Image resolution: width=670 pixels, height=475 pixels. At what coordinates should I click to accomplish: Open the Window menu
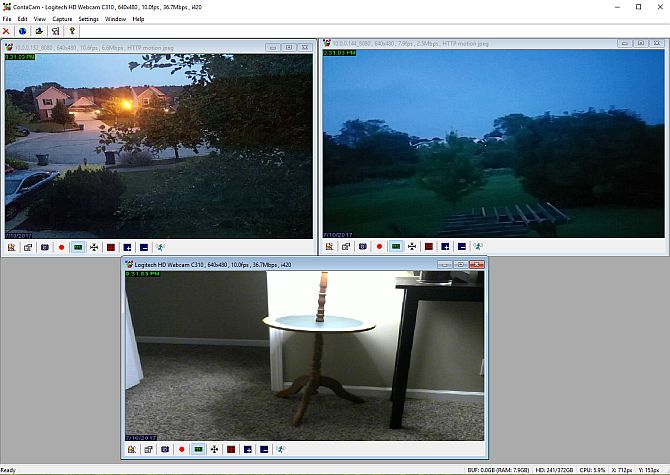115,19
